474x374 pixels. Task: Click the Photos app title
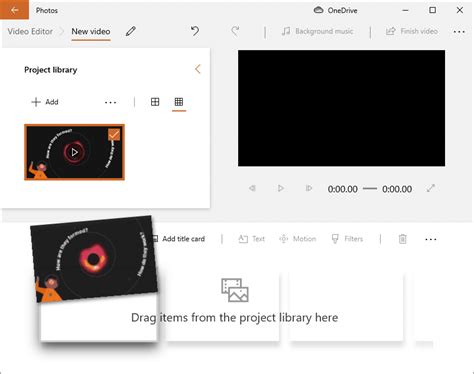pos(47,10)
